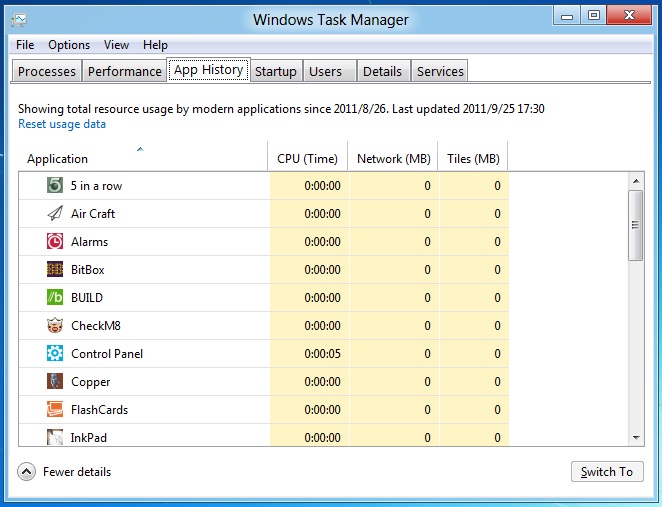Sort by the Tiles (MB) column header

(473, 156)
